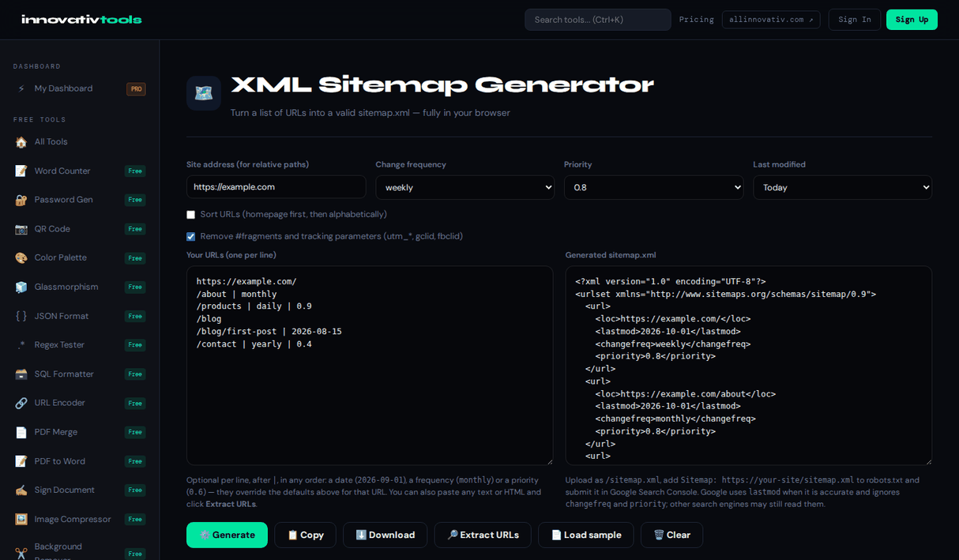This screenshot has height=560, width=959.
Task: Click the QR Code camera icon
Action: (x=21, y=229)
